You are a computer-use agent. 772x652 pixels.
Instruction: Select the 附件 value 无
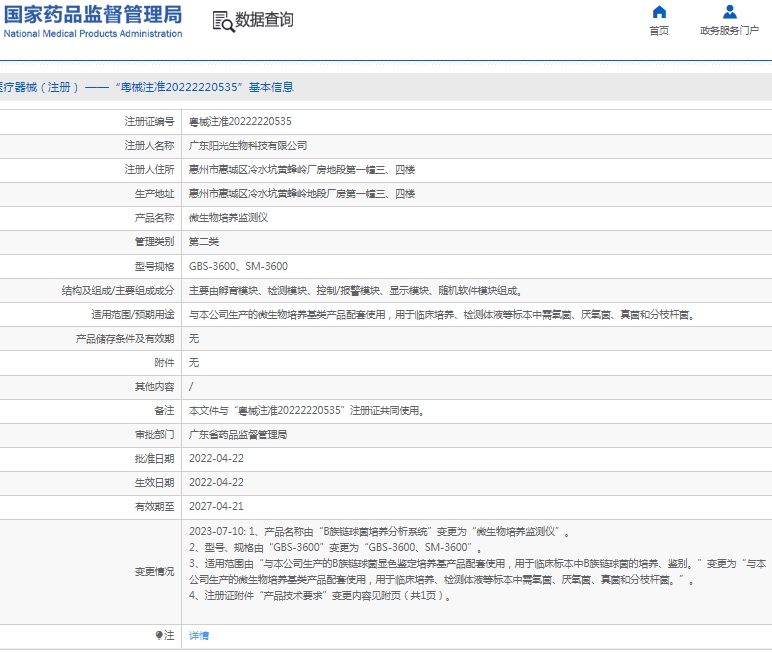(194, 362)
